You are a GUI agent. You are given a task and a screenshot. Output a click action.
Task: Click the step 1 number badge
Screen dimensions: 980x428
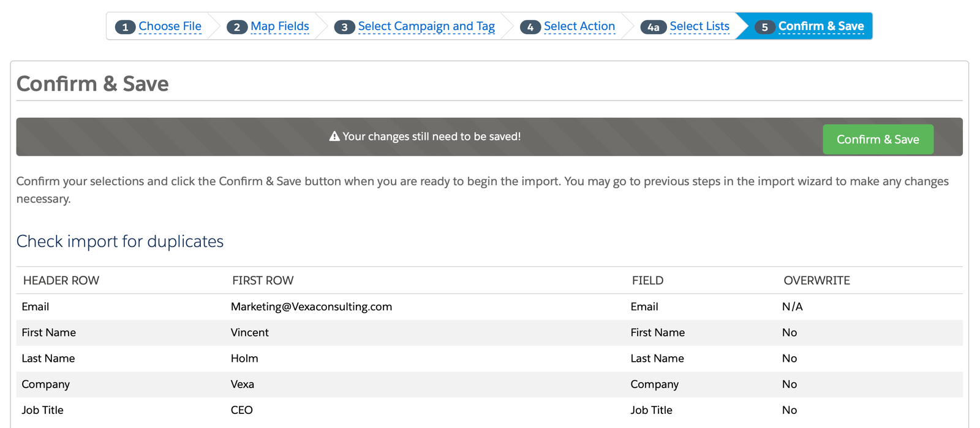click(x=125, y=27)
